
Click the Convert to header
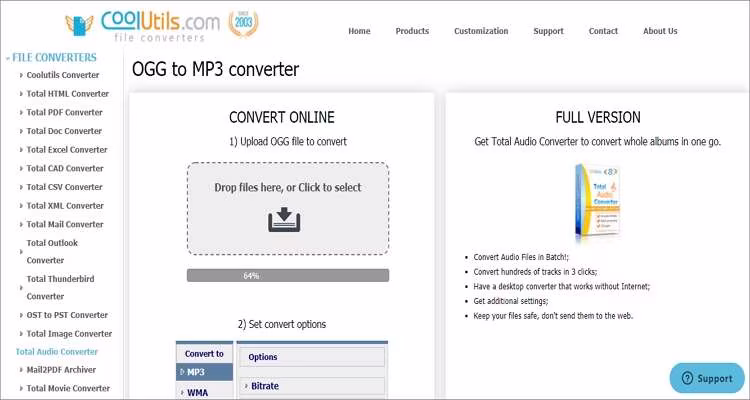click(204, 354)
